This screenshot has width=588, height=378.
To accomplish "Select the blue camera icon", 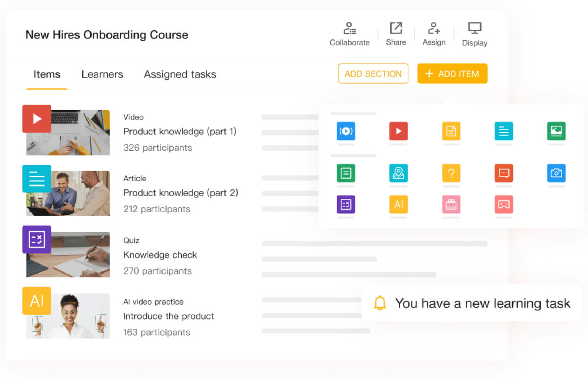I will tap(556, 173).
